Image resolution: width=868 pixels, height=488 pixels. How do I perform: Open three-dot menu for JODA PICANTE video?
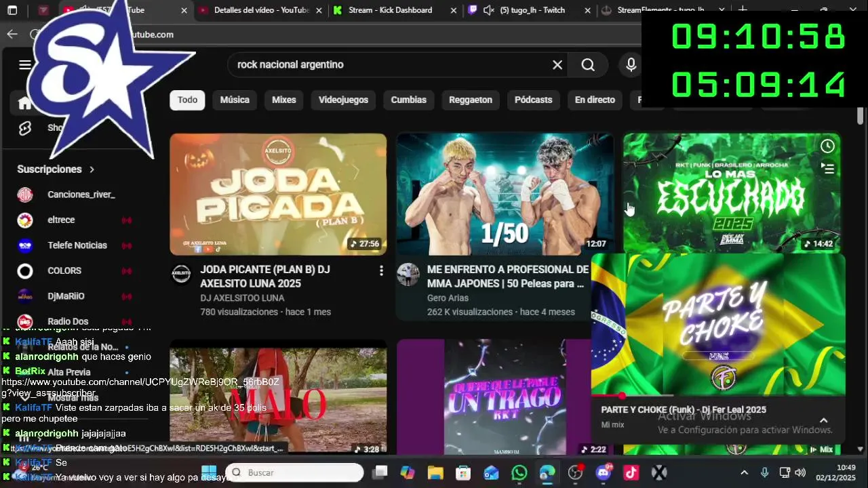pyautogui.click(x=381, y=270)
